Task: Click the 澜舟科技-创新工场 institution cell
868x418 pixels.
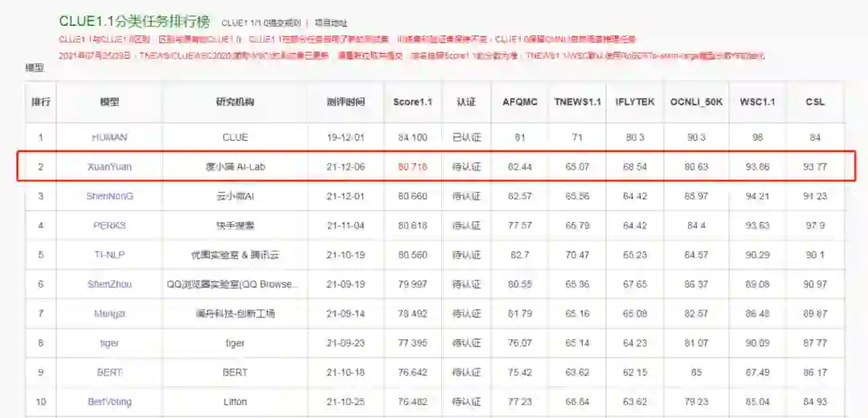Action: pos(235,313)
